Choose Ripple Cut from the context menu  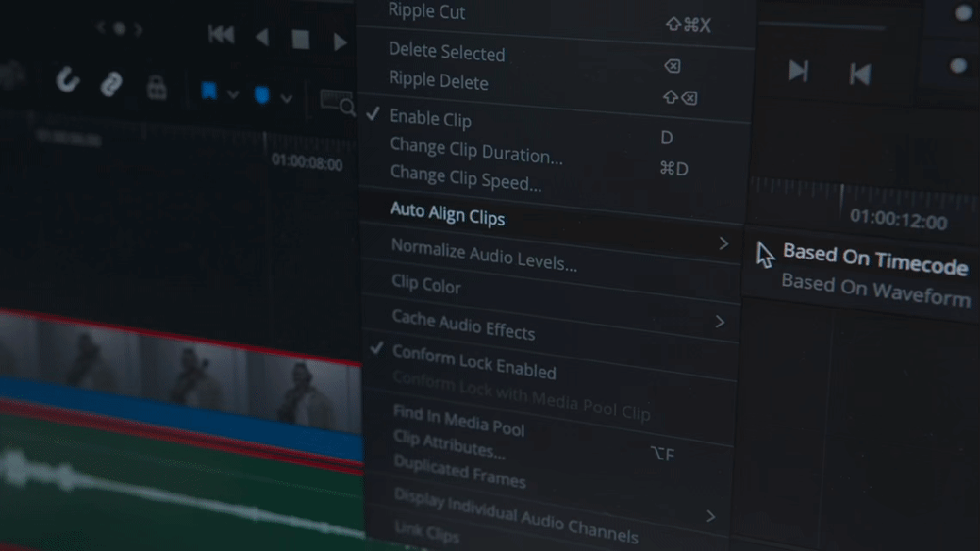click(427, 11)
